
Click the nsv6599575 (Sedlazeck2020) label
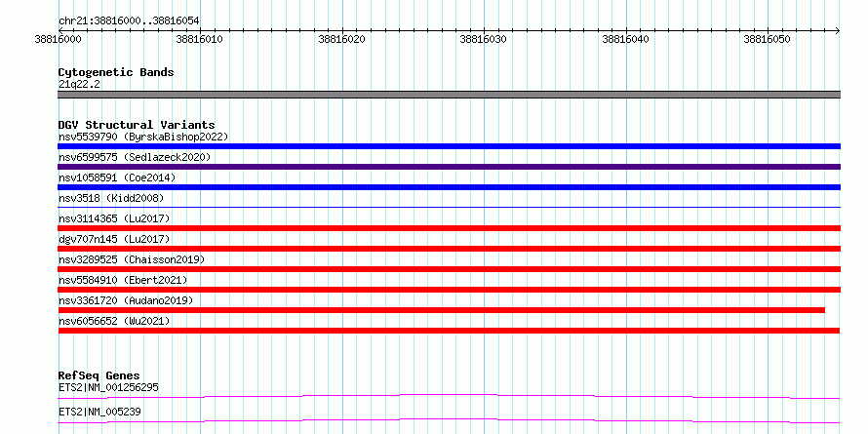point(135,157)
